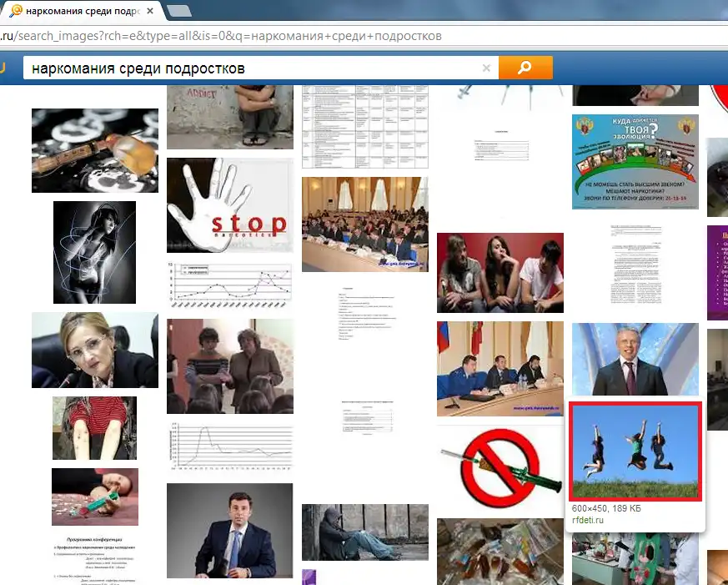Click the orange magnifier search button
The height and width of the screenshot is (585, 728).
click(525, 68)
